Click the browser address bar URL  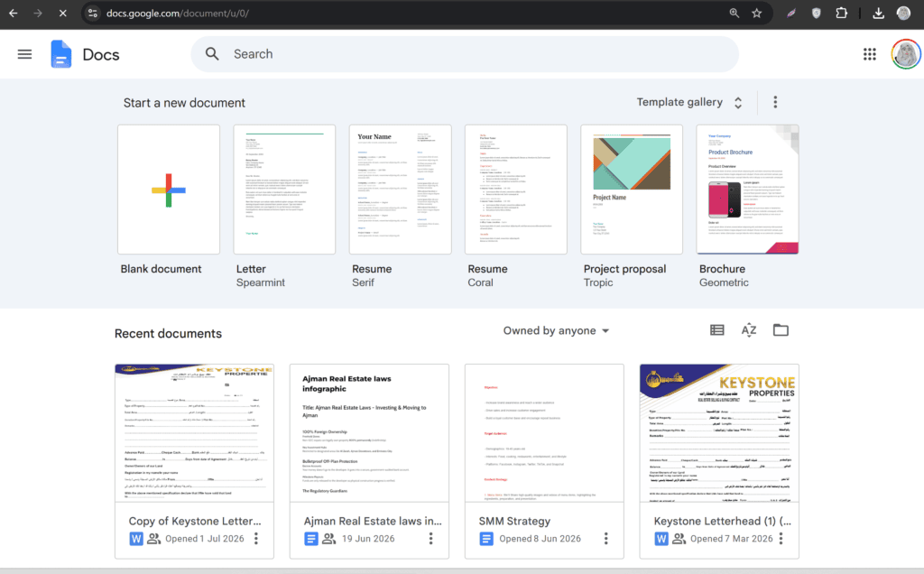[x=178, y=13]
